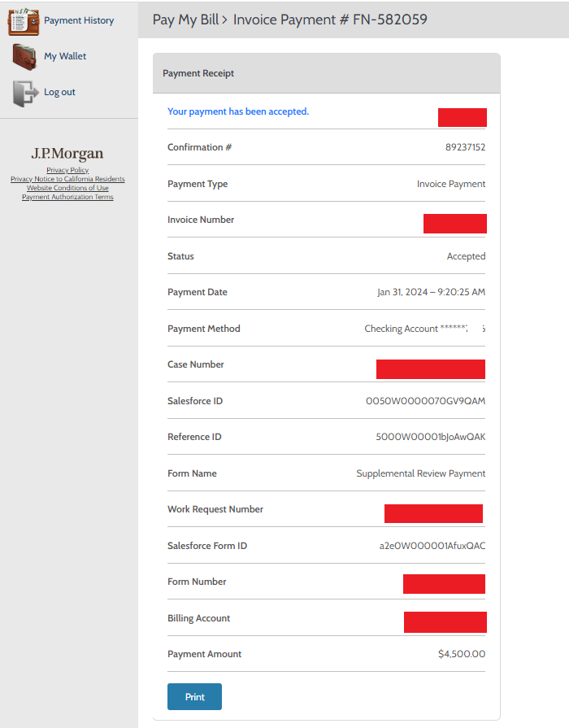Viewport: 569px width, 728px height.
Task: Open Privacy Notice to California Residents
Action: click(67, 179)
